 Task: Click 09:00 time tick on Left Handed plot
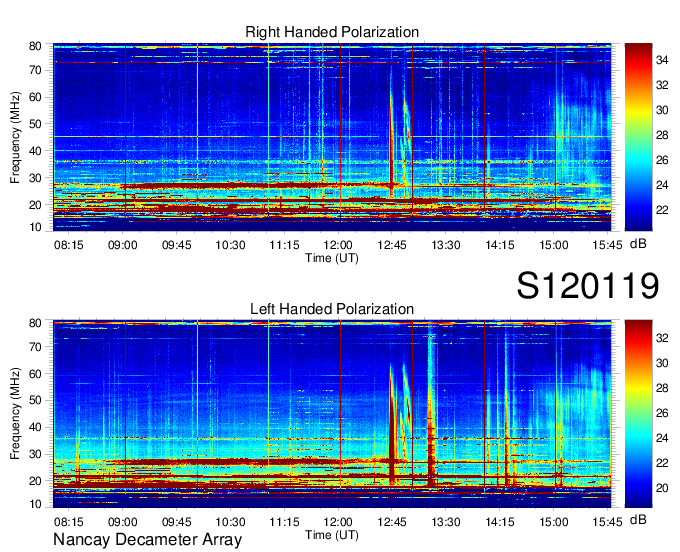pyautogui.click(x=123, y=522)
